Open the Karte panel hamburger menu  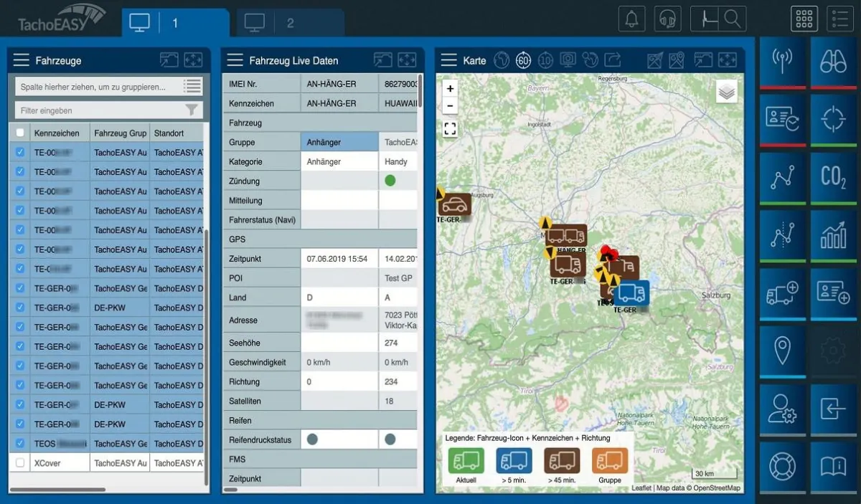449,61
